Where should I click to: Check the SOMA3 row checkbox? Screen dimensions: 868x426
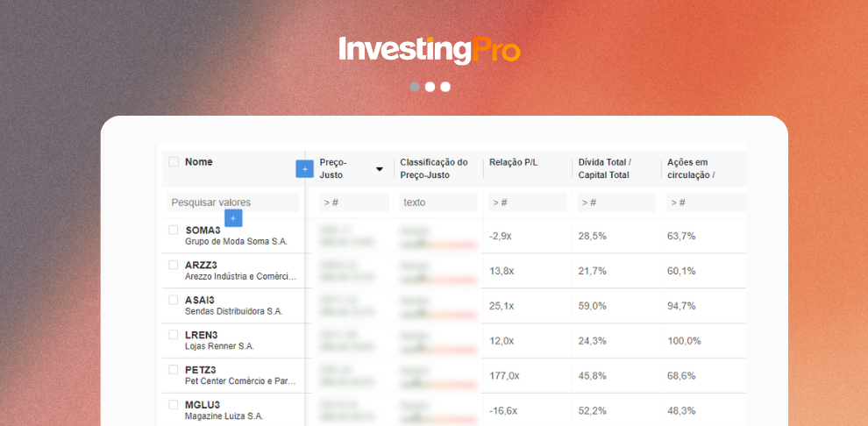[174, 230]
